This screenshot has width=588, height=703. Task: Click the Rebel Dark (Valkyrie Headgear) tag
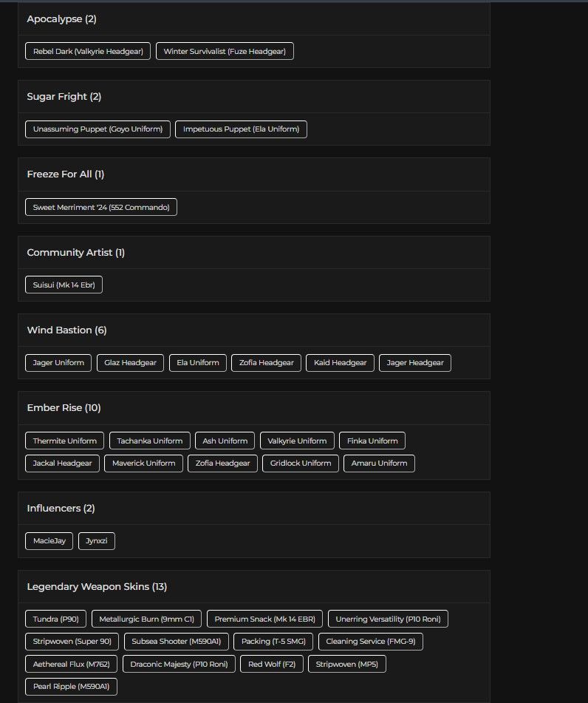(88, 51)
